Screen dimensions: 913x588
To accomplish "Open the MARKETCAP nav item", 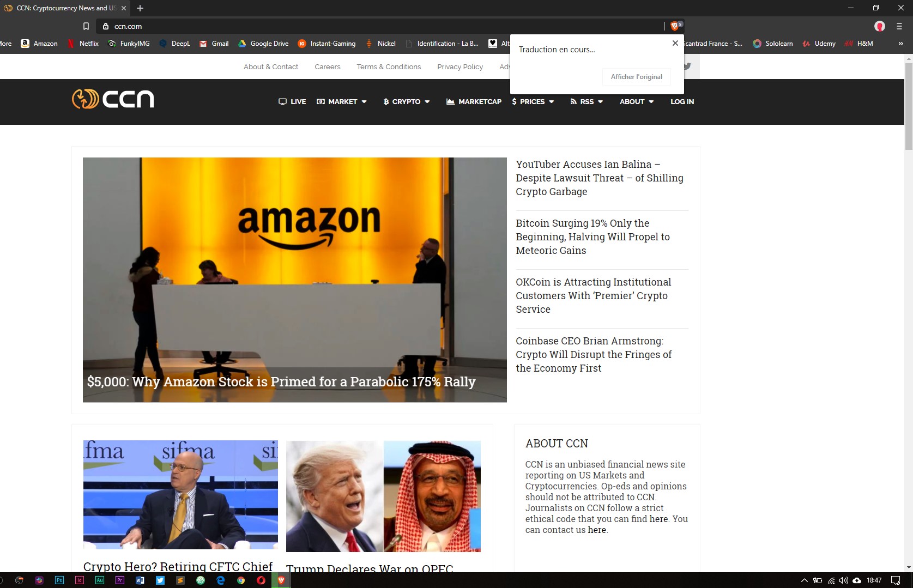I will pos(474,102).
